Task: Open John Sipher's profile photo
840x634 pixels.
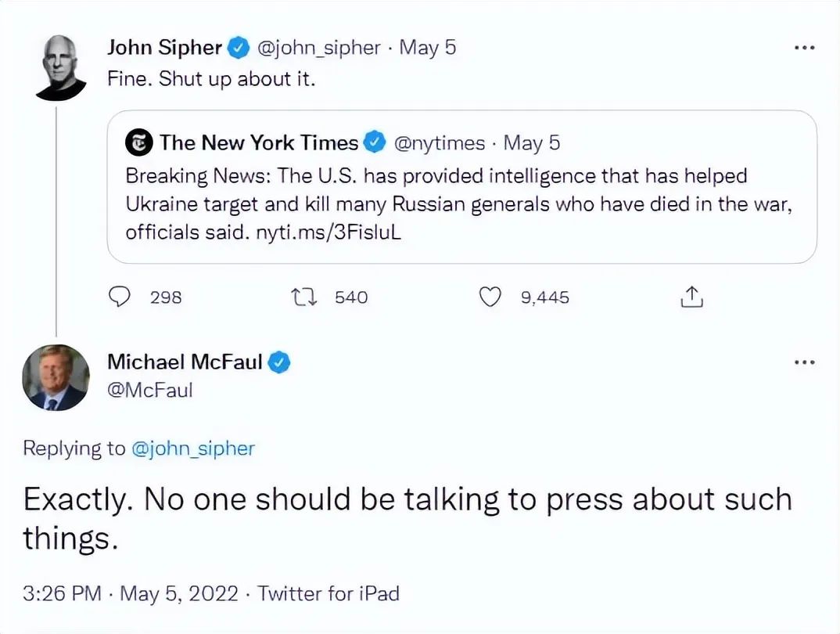Action: pos(60,68)
